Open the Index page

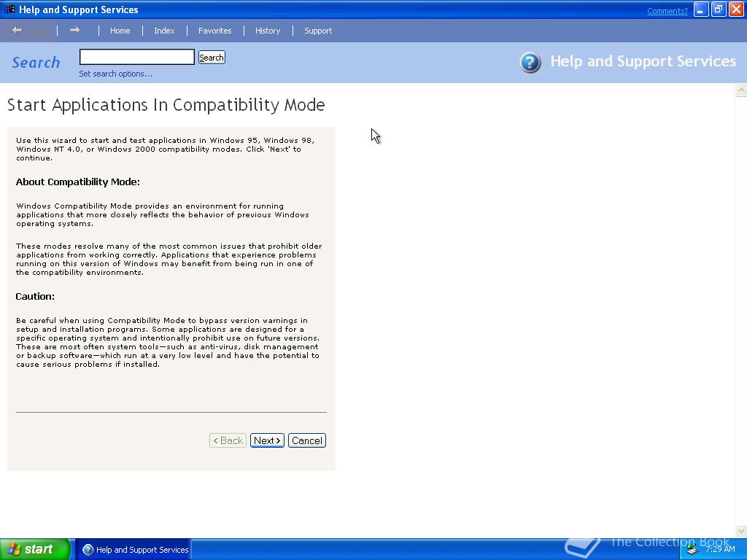164,31
